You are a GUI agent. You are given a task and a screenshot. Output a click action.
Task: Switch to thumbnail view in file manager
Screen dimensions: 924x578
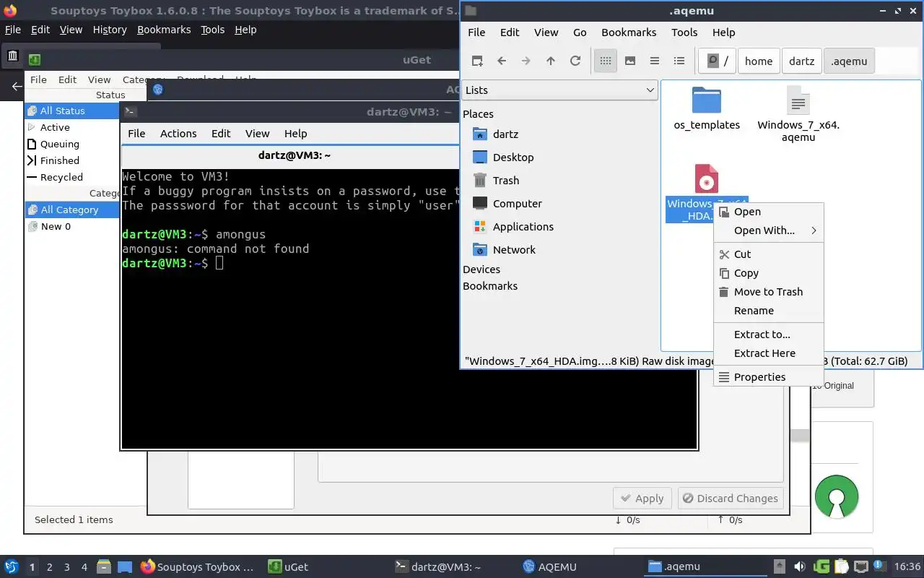click(x=630, y=61)
